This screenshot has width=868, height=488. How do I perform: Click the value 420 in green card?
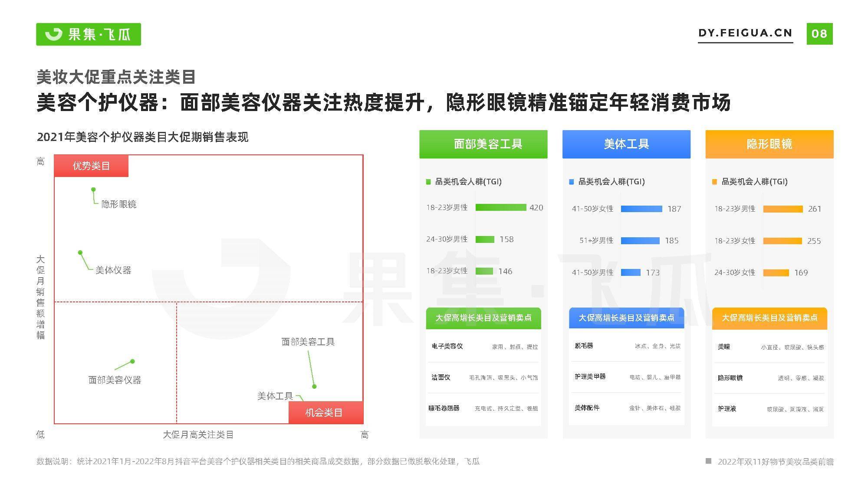pyautogui.click(x=536, y=208)
